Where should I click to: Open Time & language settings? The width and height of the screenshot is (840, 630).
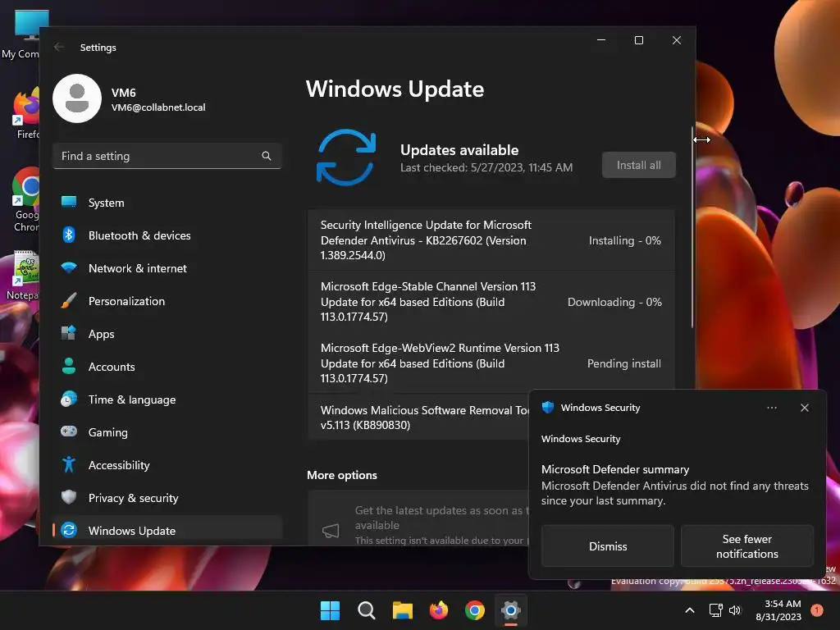tap(167, 399)
